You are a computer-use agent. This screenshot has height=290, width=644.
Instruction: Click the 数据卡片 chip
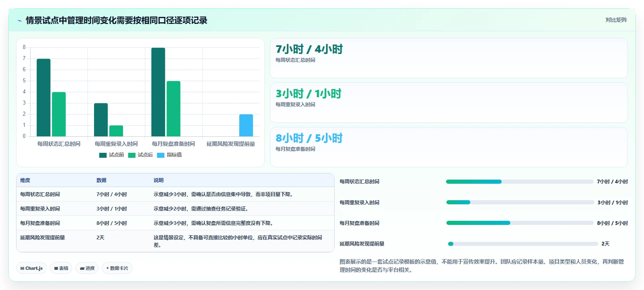(x=117, y=268)
